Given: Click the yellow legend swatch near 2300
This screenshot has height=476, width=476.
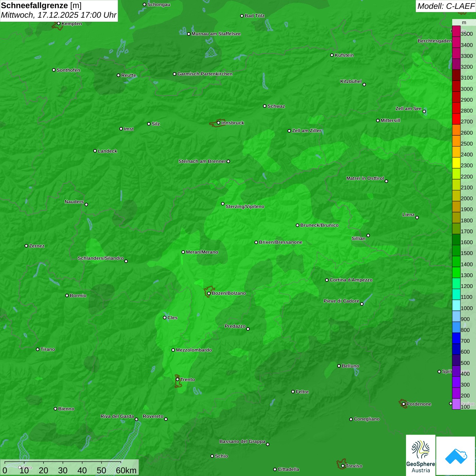Looking at the screenshot, I should tap(456, 163).
